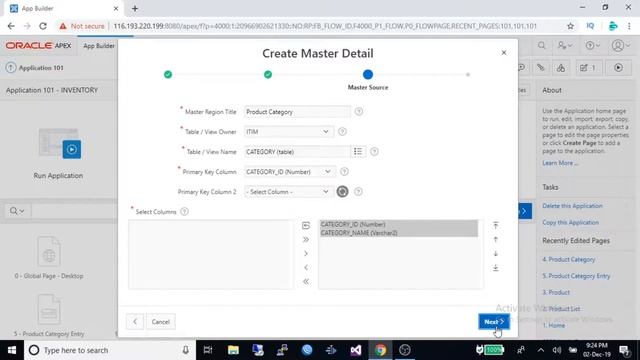Select CATEGORY_ID (Number) in the selected list
The height and width of the screenshot is (360, 640).
[x=398, y=224]
